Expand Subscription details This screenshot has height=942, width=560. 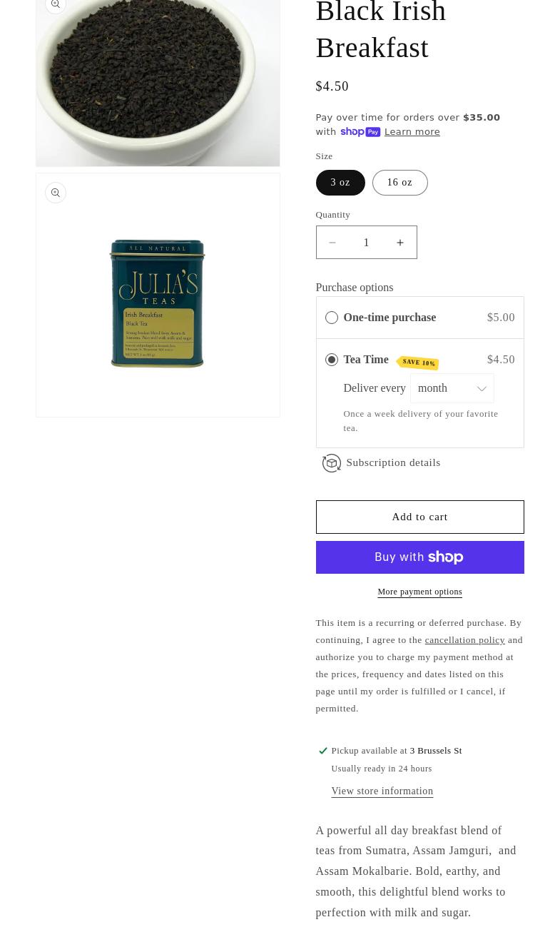click(x=393, y=462)
